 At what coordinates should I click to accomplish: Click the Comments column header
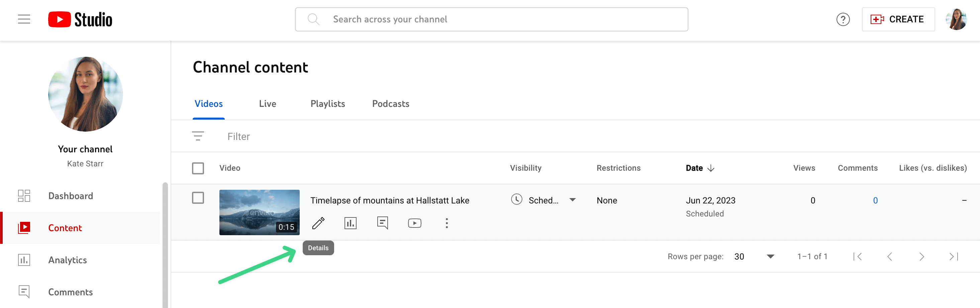pos(858,168)
